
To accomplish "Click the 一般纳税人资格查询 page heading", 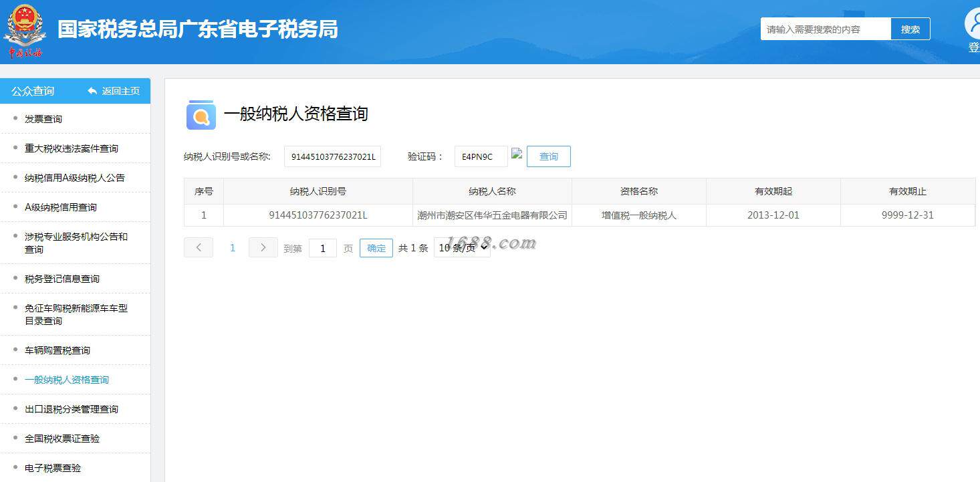I will click(296, 114).
